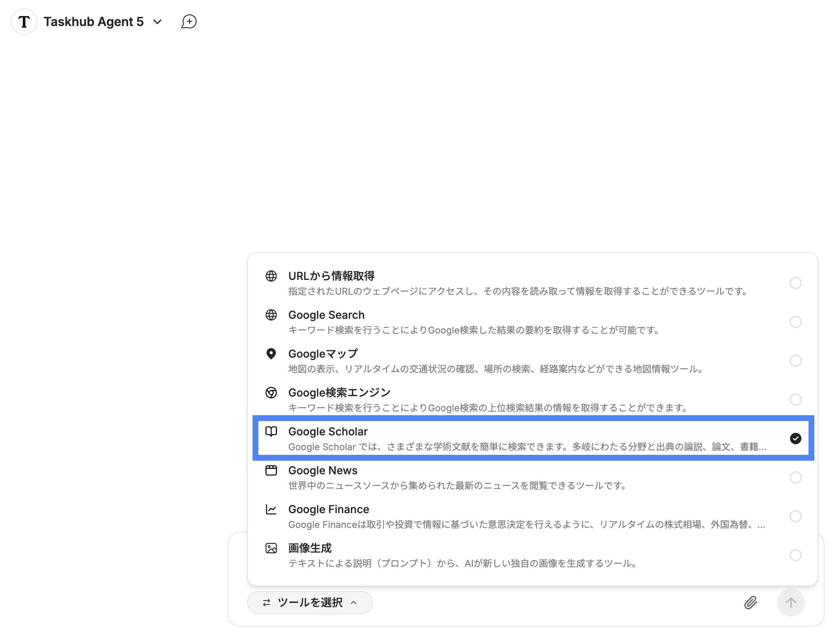The width and height of the screenshot is (840, 636).
Task: Click the image generation picture icon
Action: [271, 548]
